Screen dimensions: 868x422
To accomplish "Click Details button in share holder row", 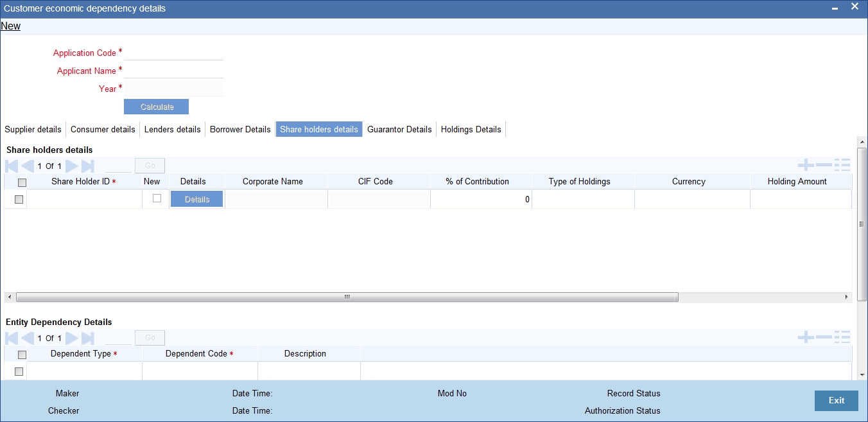I will [x=197, y=199].
